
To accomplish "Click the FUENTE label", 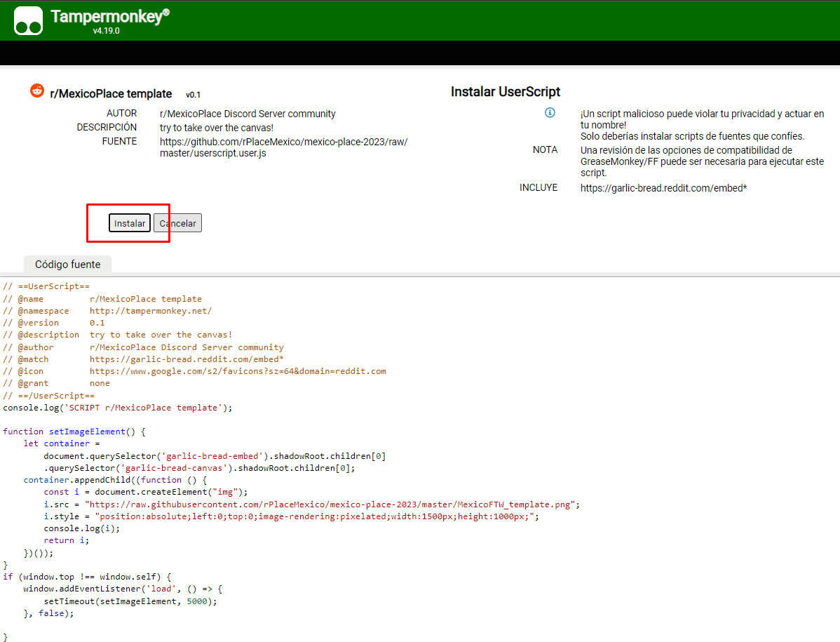I will [x=119, y=141].
